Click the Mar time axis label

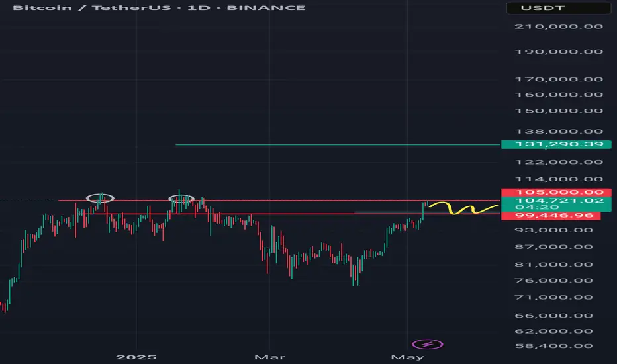pyautogui.click(x=269, y=357)
